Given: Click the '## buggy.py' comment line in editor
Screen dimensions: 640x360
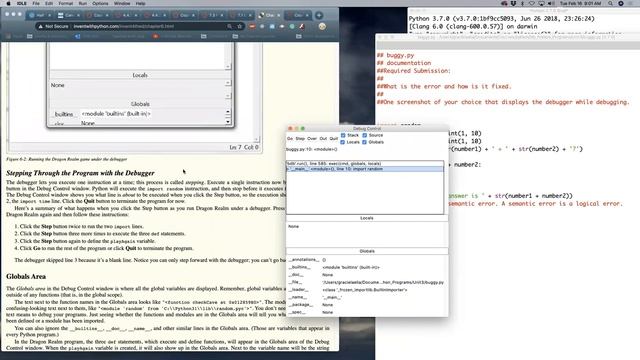Looking at the screenshot, I should click(x=395, y=55).
